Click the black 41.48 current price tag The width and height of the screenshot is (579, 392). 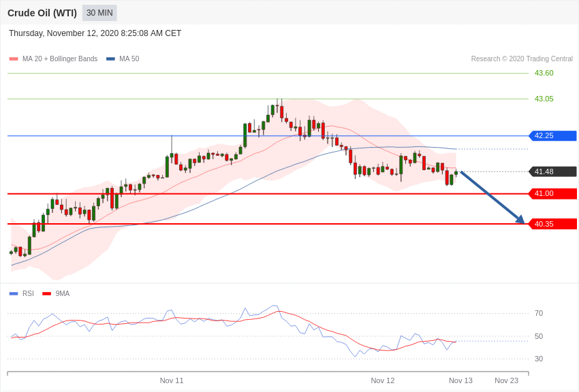pyautogui.click(x=553, y=171)
